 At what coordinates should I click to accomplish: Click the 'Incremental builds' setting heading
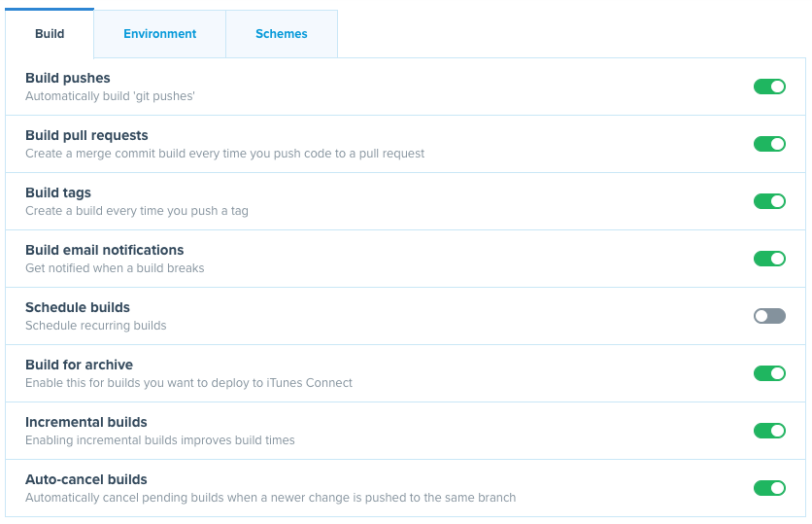[x=86, y=422]
